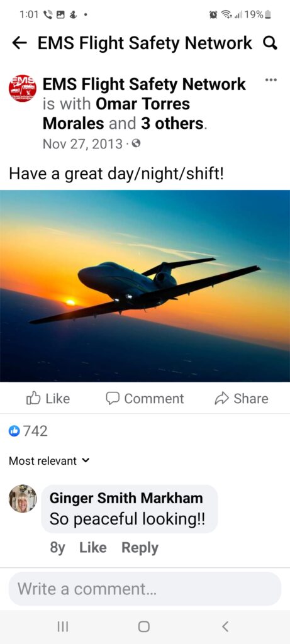Tap the public globe audience icon
Screen dimensions: 290x644
[137, 144]
